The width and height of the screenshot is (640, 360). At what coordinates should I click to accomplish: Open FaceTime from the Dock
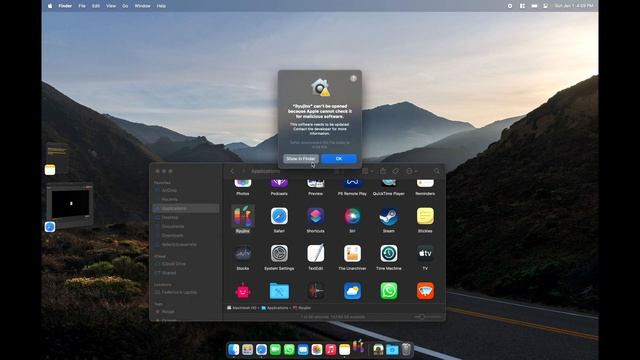click(275, 350)
